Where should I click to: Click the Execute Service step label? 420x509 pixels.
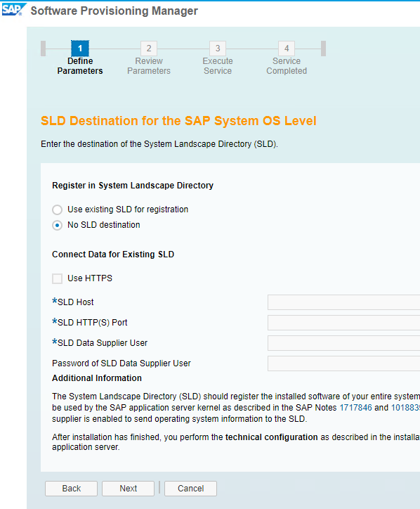coord(218,66)
